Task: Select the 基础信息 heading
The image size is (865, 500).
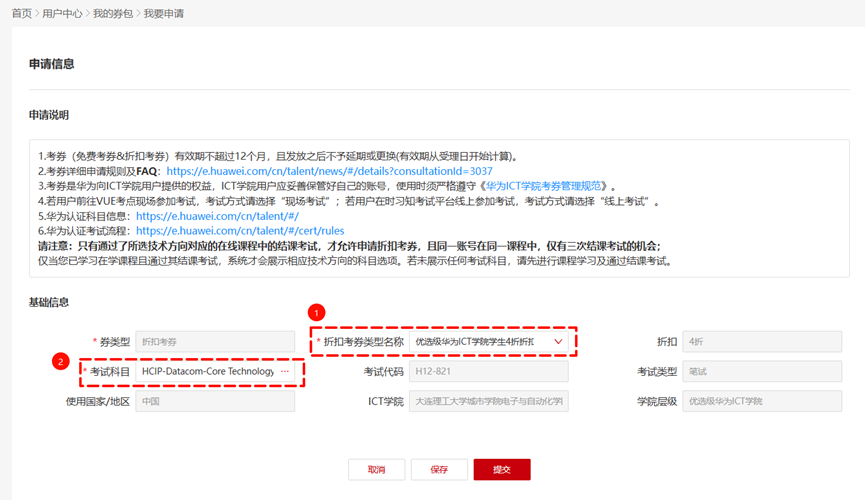Action: pyautogui.click(x=49, y=302)
